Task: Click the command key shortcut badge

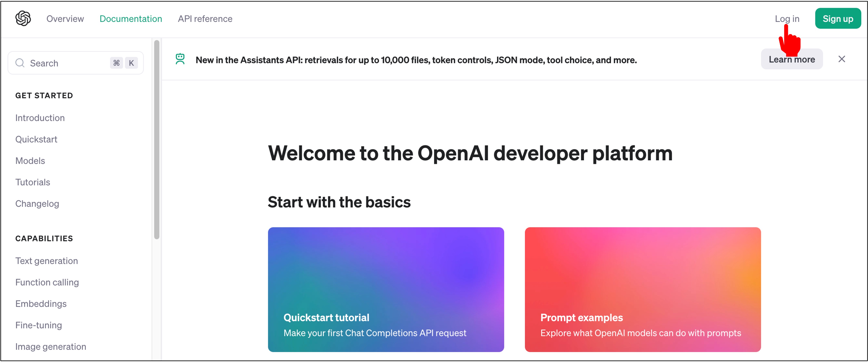Action: point(116,63)
